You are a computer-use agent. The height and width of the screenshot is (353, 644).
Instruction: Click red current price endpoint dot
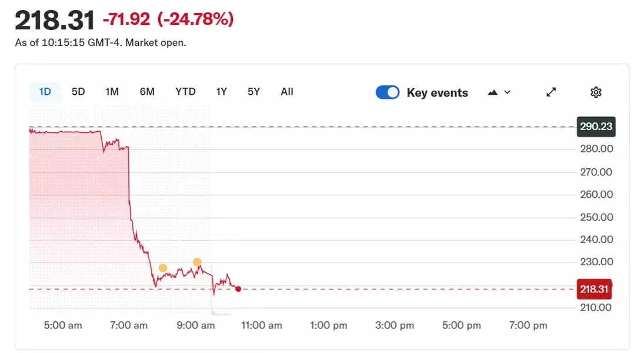tap(238, 289)
